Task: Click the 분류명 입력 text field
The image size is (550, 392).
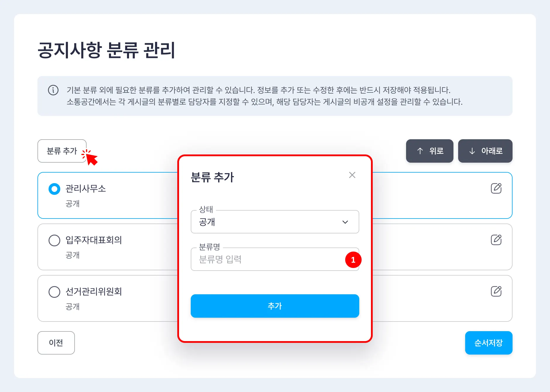Action: pos(275,259)
